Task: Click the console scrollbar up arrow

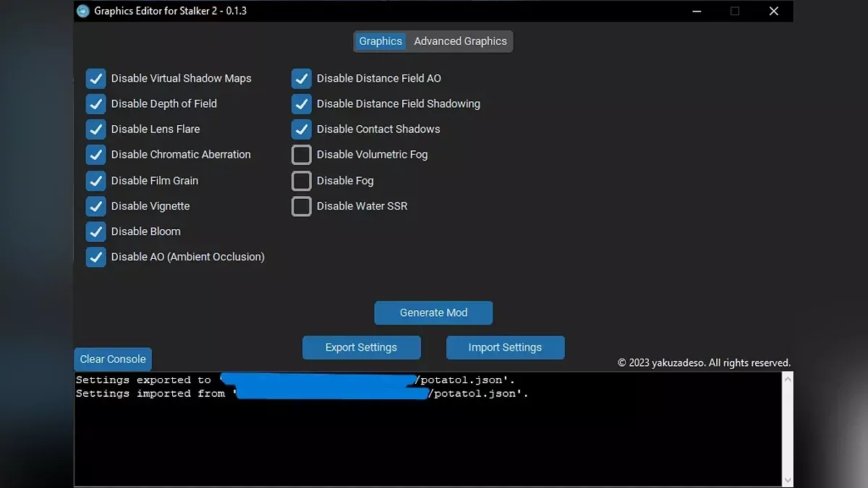Action: tap(788, 378)
